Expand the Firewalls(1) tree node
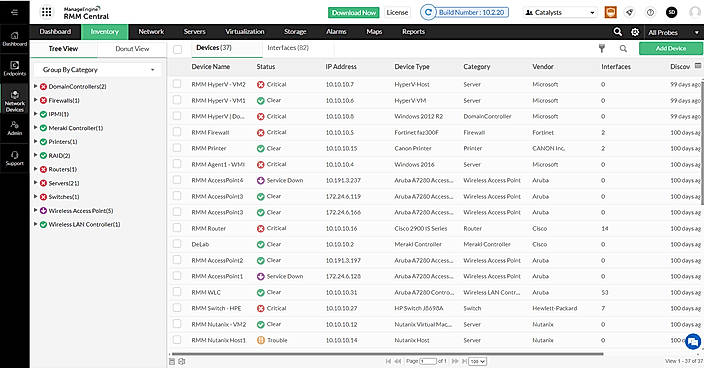This screenshot has width=704, height=368. pos(35,100)
